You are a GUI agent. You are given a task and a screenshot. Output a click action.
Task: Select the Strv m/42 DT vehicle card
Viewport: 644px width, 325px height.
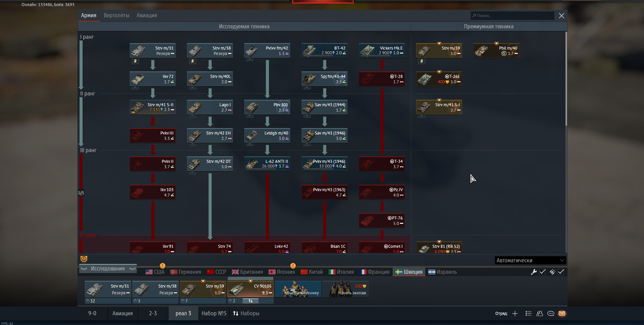pyautogui.click(x=210, y=164)
